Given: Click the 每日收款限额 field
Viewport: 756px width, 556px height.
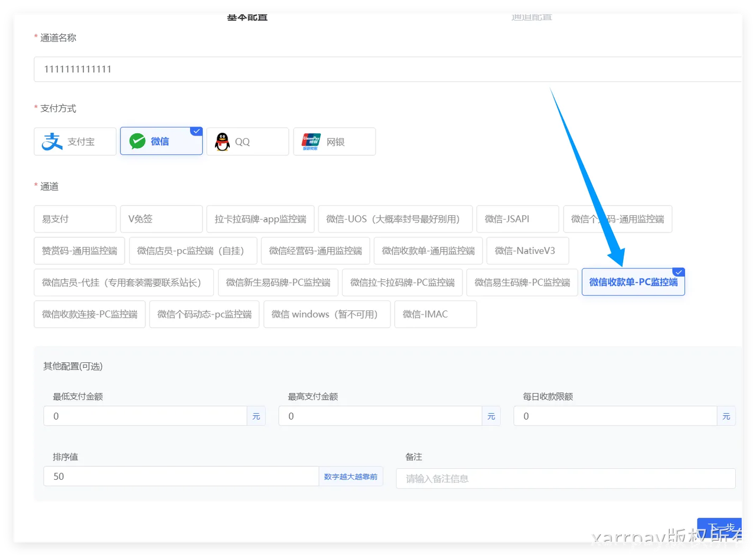Looking at the screenshot, I should (x=615, y=416).
